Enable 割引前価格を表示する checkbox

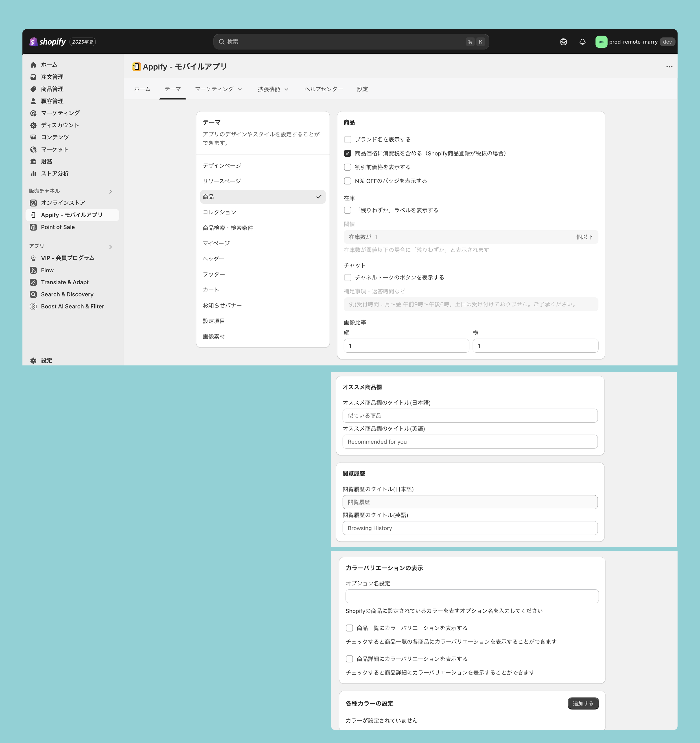click(347, 167)
